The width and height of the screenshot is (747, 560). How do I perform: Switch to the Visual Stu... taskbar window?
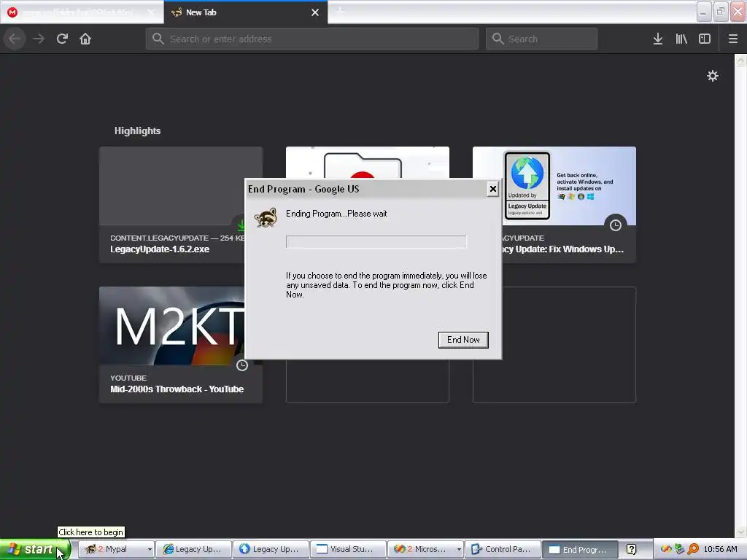point(348,549)
